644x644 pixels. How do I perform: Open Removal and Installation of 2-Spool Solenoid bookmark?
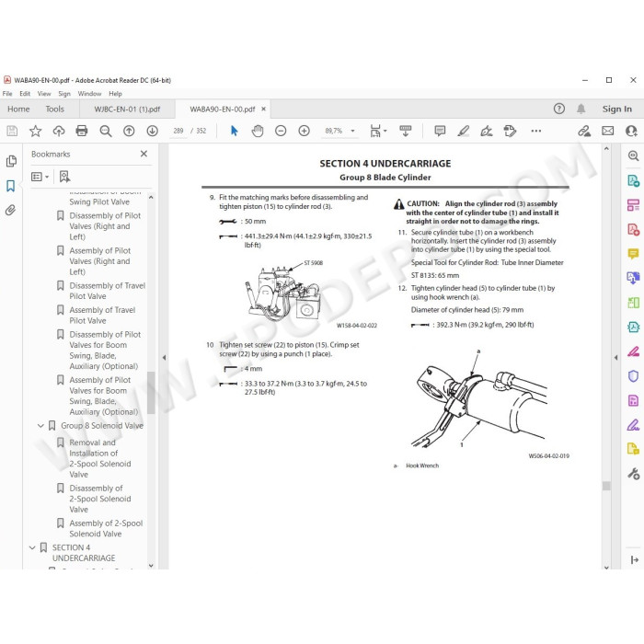[99, 458]
